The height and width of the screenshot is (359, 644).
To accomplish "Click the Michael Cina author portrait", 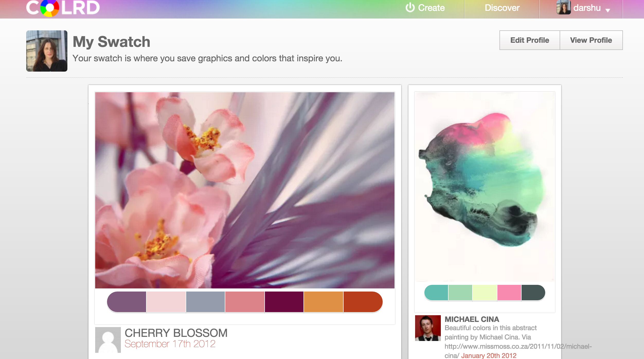I will coord(428,328).
